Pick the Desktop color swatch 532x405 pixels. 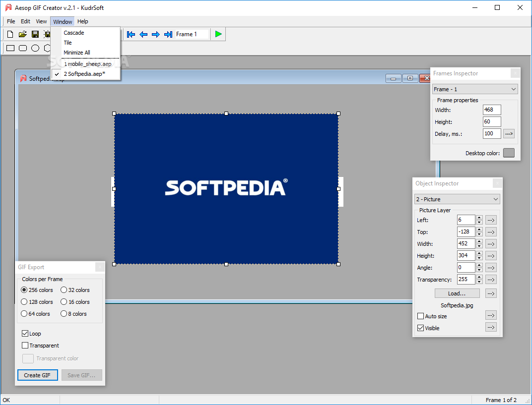[x=509, y=153]
